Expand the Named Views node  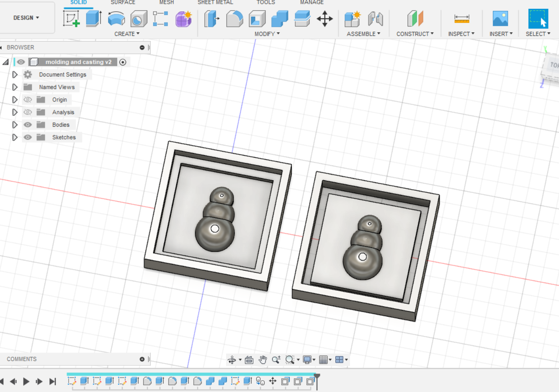15,87
